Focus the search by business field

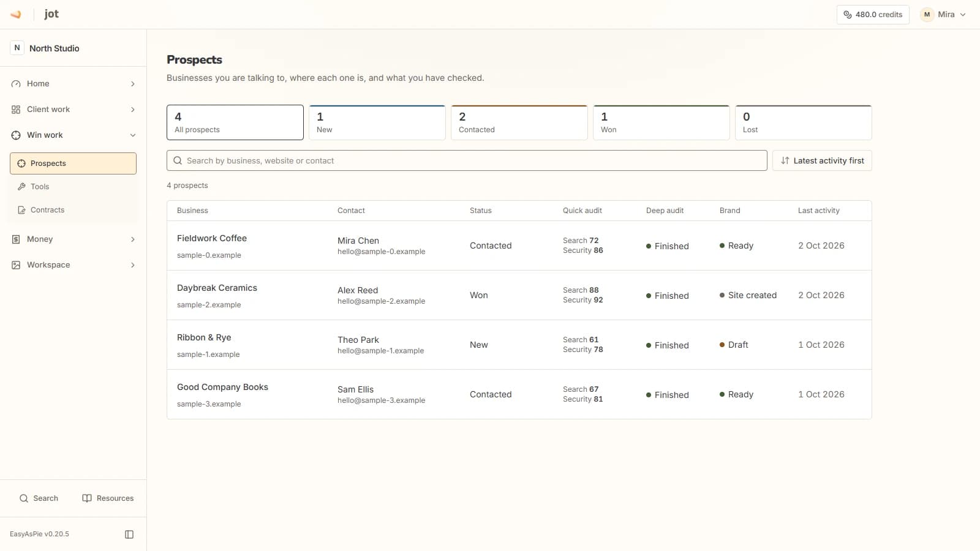[x=467, y=160]
